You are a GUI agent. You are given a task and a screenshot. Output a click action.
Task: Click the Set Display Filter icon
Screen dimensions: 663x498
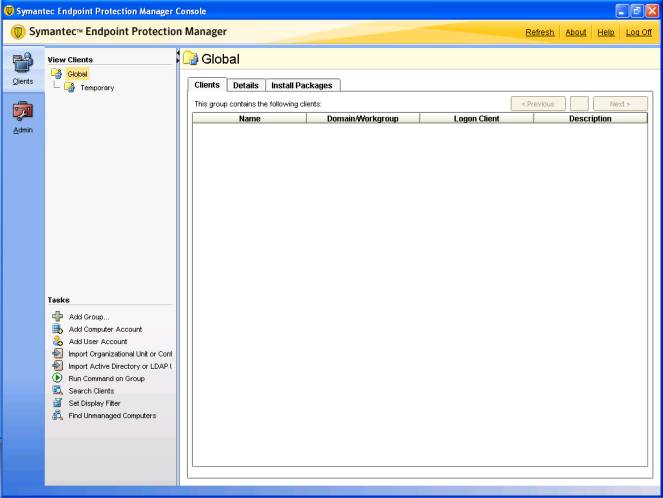(x=58, y=402)
